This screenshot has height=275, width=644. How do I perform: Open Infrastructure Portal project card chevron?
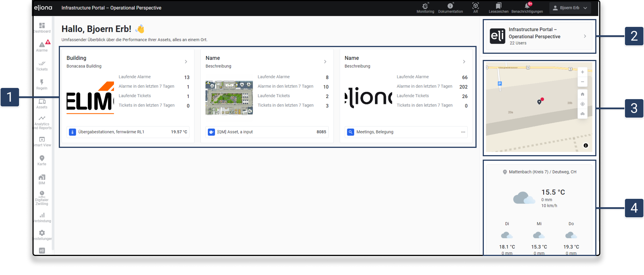click(x=585, y=36)
